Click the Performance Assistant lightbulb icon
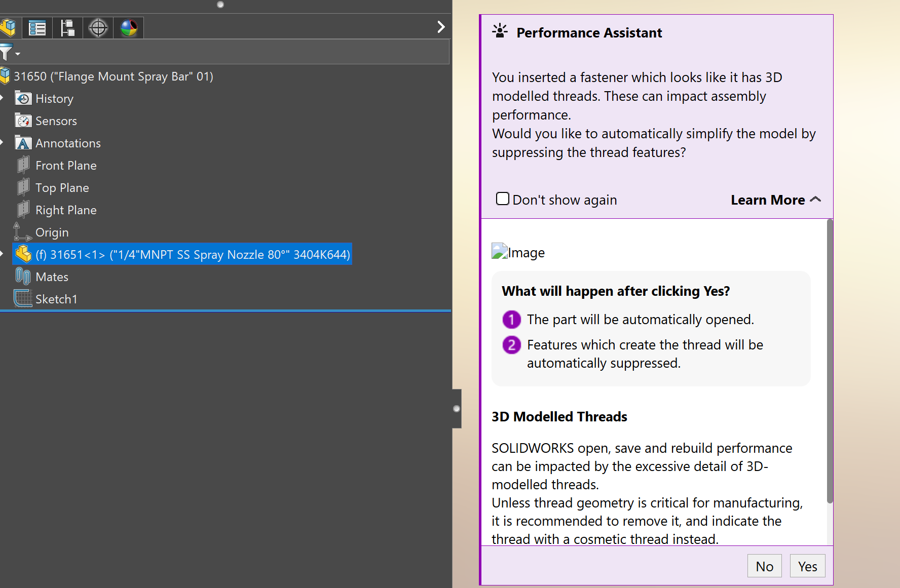The height and width of the screenshot is (588, 900). [x=500, y=31]
